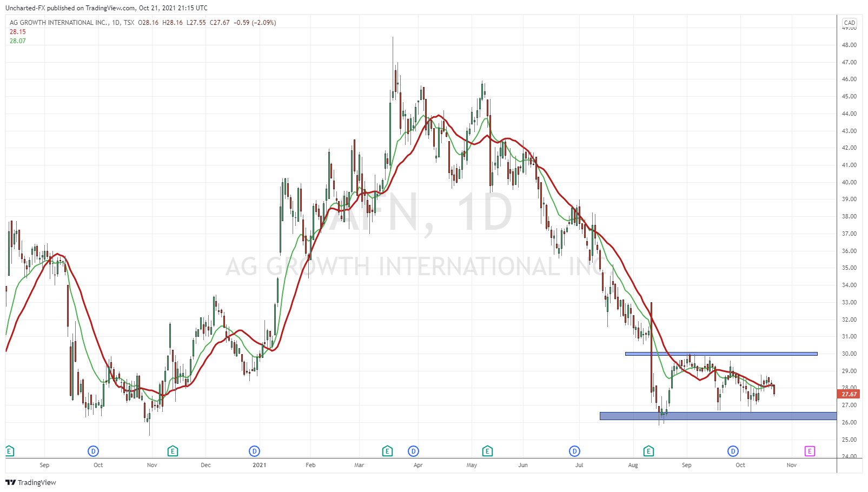Click the pink upcoming earnings E marker
Screen dimensions: 868x492
[x=810, y=451]
